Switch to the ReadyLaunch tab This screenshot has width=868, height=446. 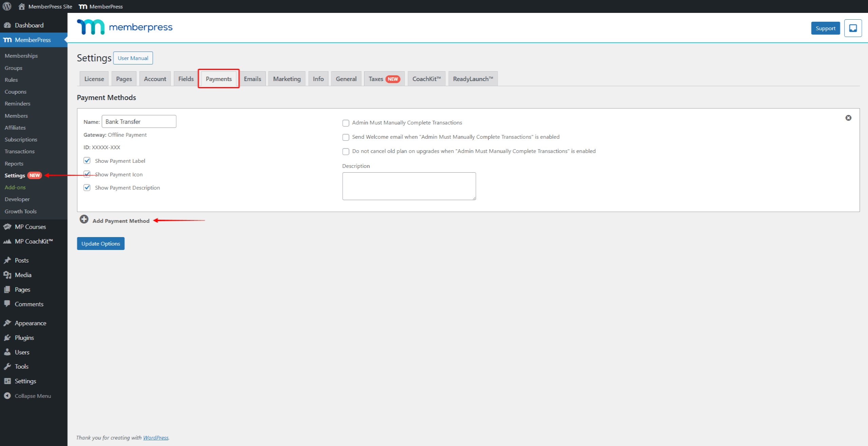click(x=472, y=79)
